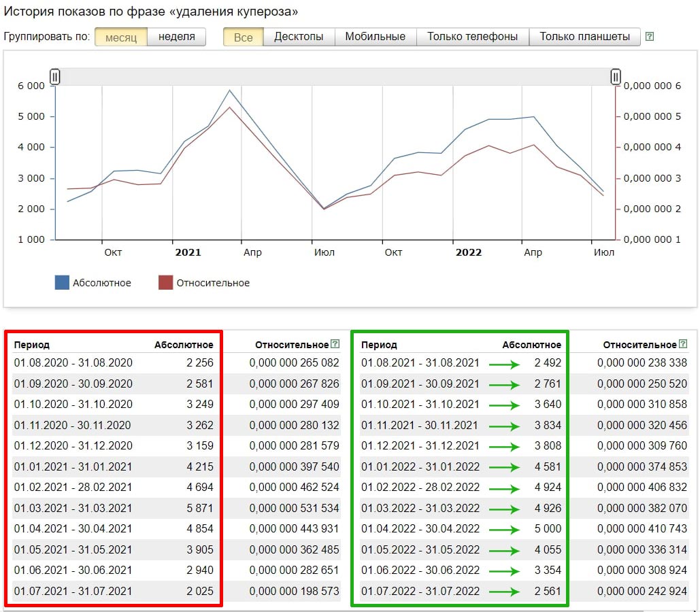This screenshot has height=612, width=700.
Task: Group impressions by month (месяц)
Action: (121, 37)
